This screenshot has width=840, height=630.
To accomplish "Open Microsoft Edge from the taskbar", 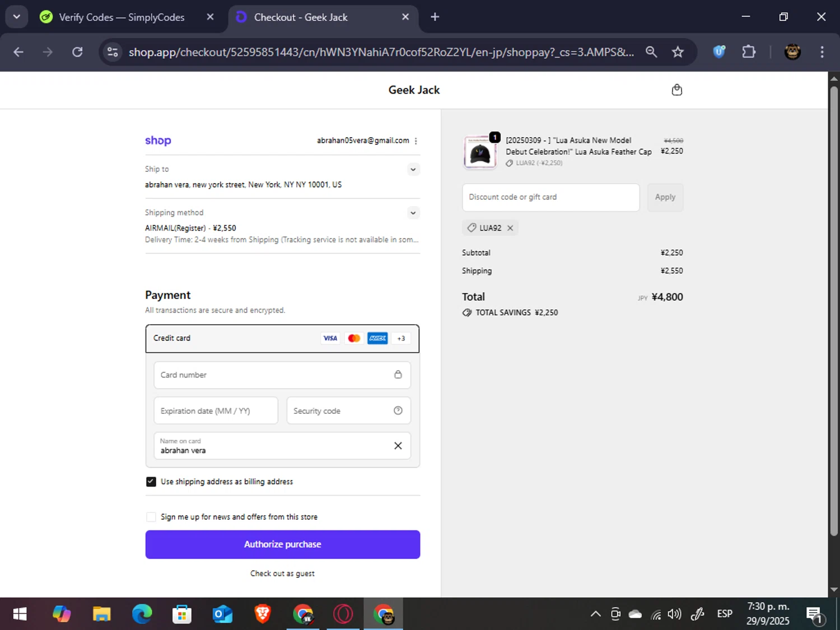I will click(x=142, y=614).
